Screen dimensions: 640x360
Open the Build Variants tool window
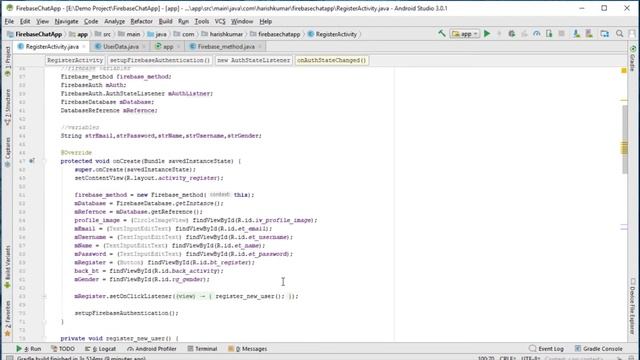tap(7, 267)
